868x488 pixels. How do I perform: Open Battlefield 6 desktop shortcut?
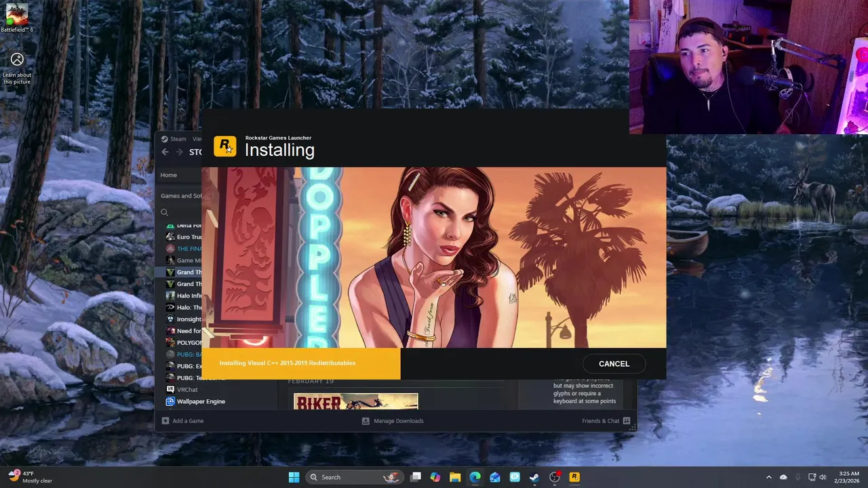click(x=17, y=18)
